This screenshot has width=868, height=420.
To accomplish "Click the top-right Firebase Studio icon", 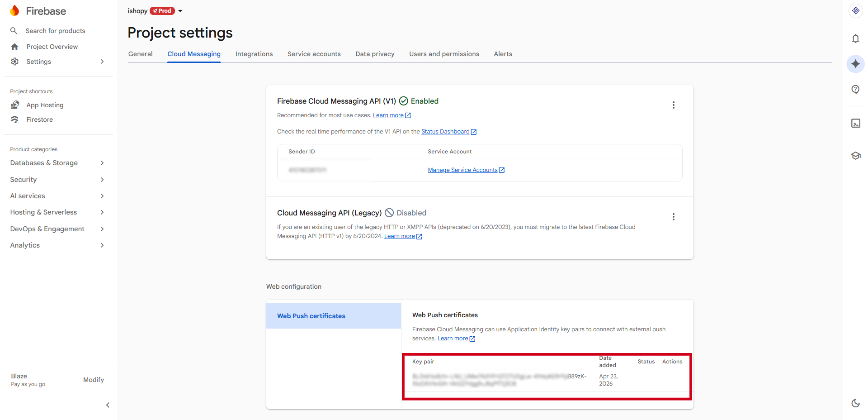I will [x=855, y=11].
